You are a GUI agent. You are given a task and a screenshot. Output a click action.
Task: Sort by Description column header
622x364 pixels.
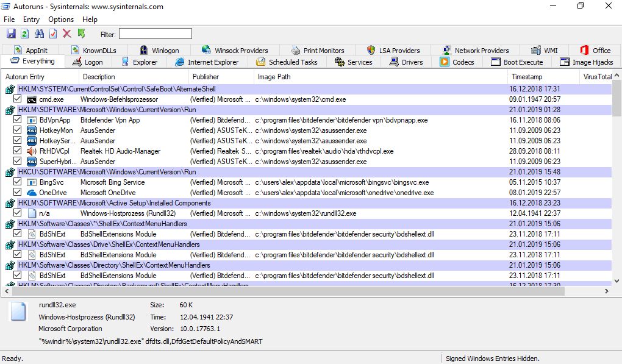[x=134, y=77]
